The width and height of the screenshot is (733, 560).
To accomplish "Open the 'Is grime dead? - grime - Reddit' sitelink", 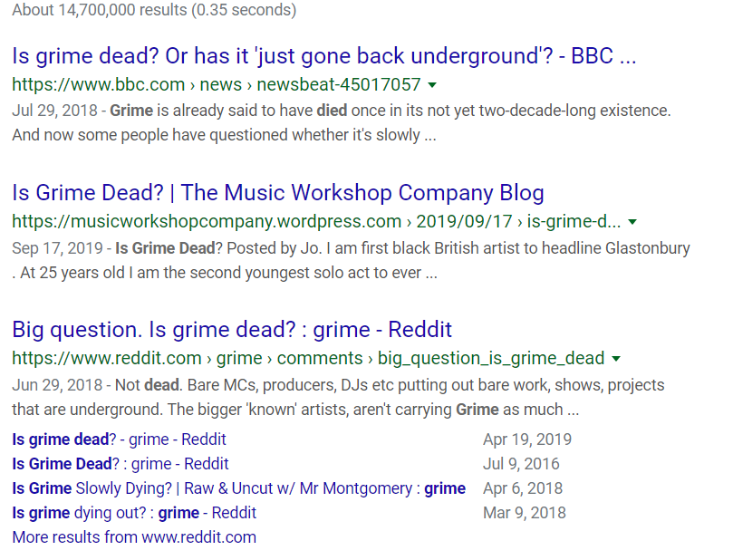I will click(119, 439).
